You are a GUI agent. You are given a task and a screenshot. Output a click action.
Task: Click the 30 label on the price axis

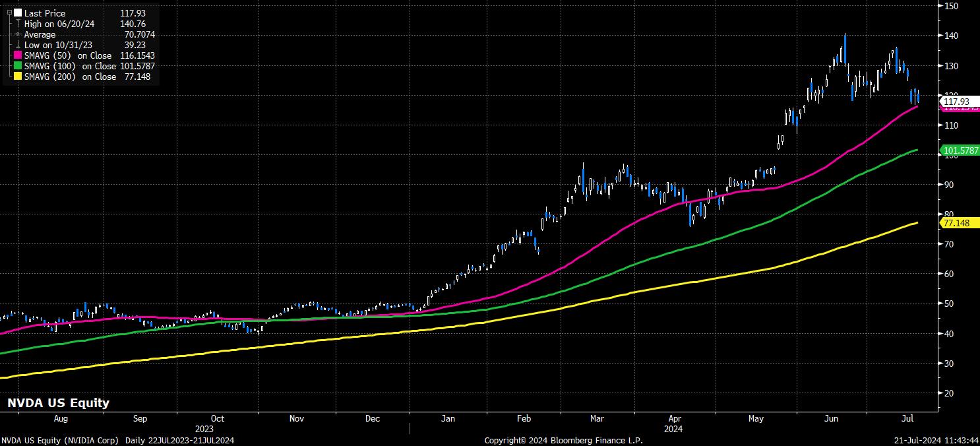coord(949,364)
